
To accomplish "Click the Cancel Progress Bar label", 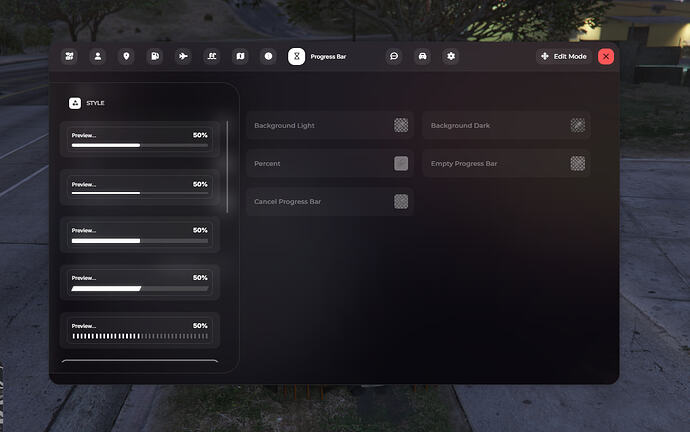I will 287,201.
